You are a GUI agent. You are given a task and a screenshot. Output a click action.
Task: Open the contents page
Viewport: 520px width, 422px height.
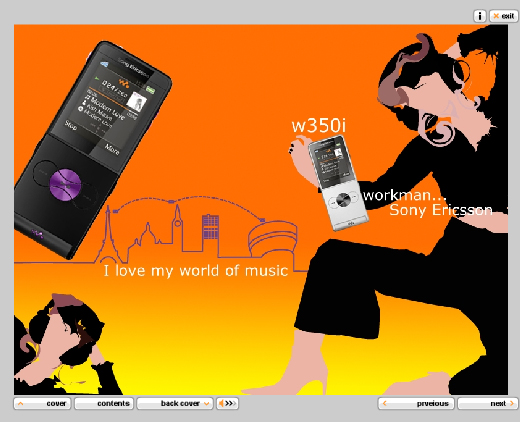pos(104,403)
